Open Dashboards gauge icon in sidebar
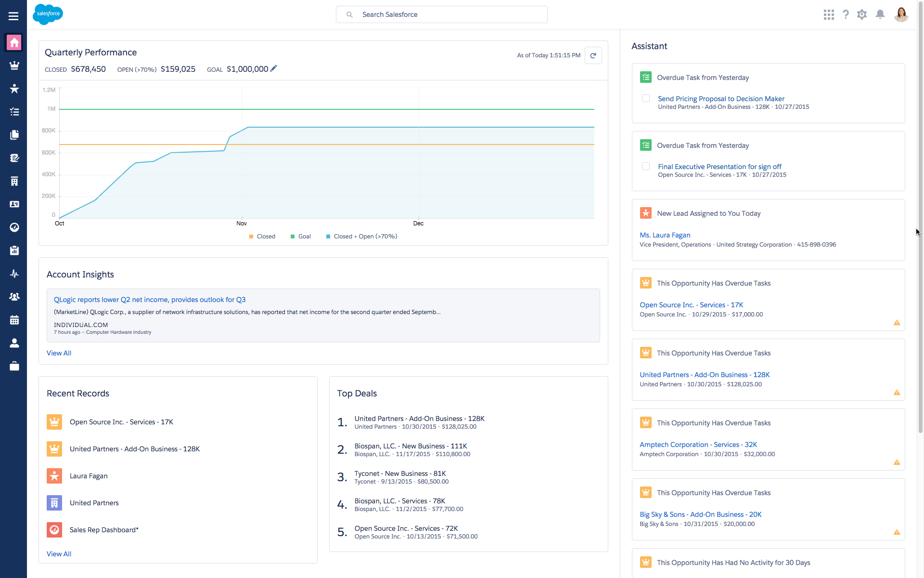This screenshot has width=924, height=578. (14, 227)
